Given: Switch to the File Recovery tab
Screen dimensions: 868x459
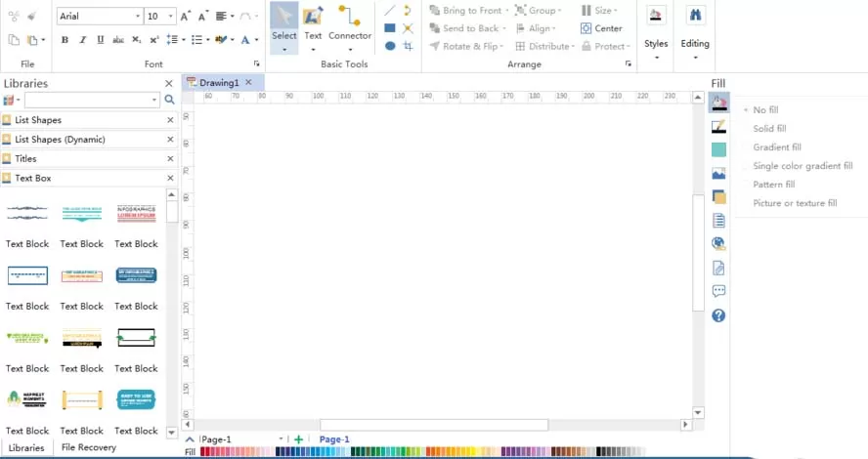Looking at the screenshot, I should (x=89, y=447).
